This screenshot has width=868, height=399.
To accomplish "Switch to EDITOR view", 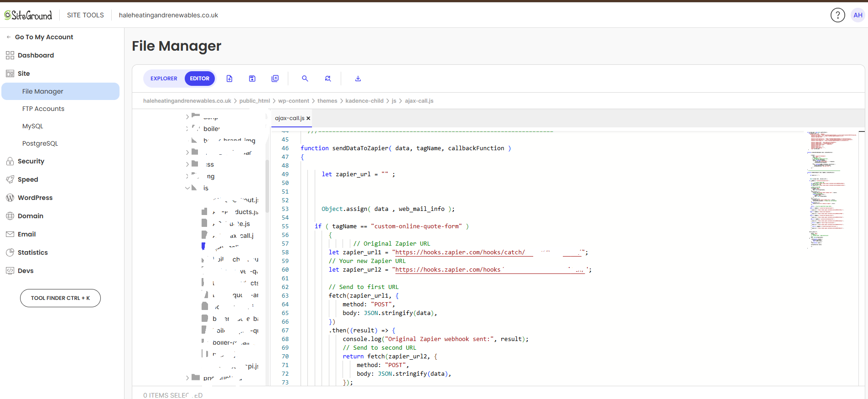I will pos(200,79).
